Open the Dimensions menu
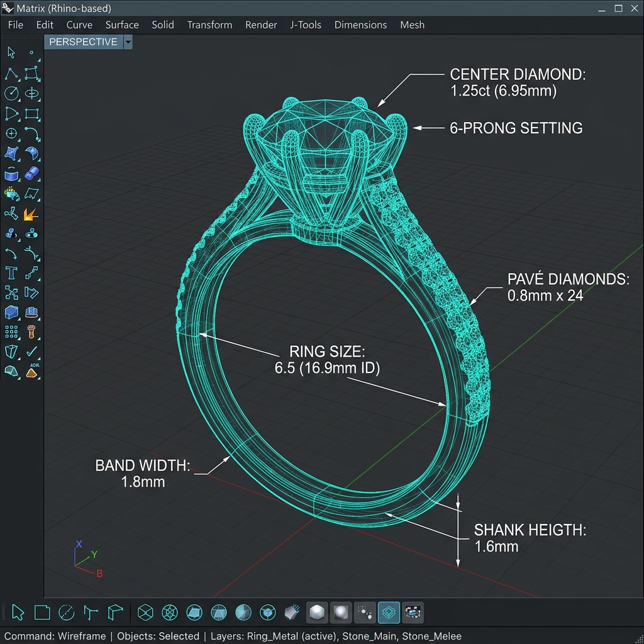The height and width of the screenshot is (644, 644). pos(360,25)
